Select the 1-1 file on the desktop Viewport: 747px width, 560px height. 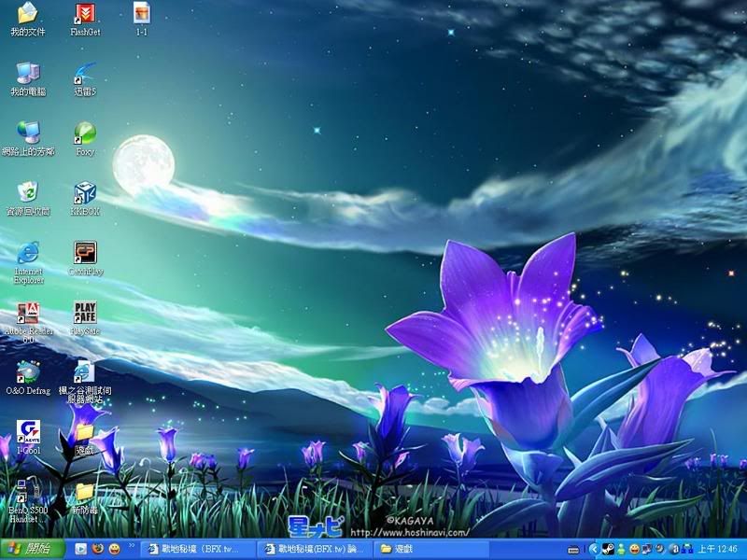(x=142, y=14)
